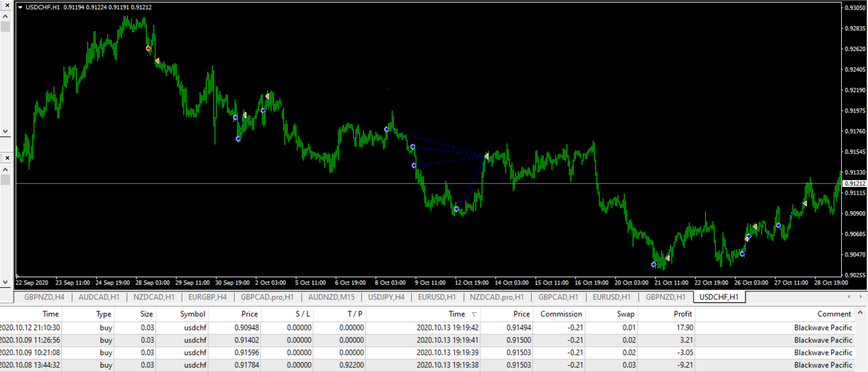
Task: Open the USDCHF,H1 chart title dropdown triangle
Action: [20, 7]
